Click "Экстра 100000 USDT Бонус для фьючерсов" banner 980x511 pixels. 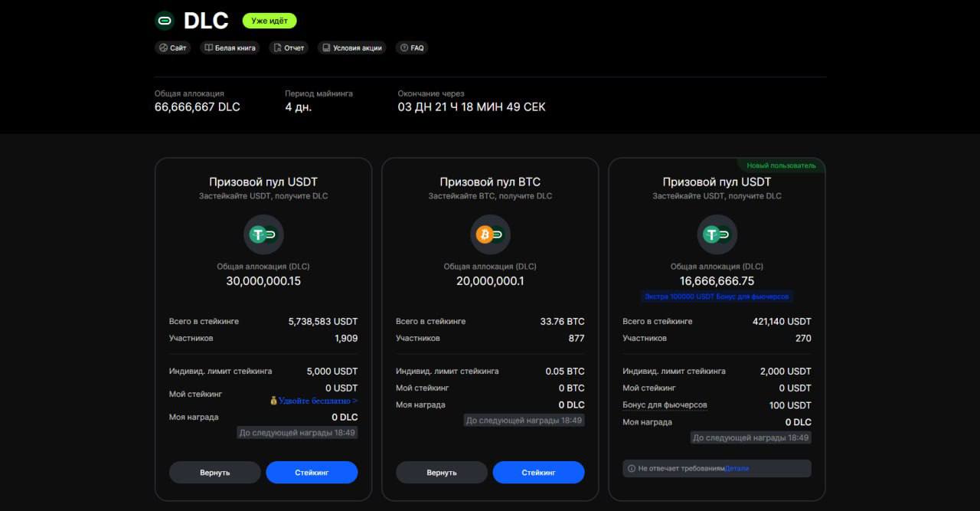[x=717, y=296]
